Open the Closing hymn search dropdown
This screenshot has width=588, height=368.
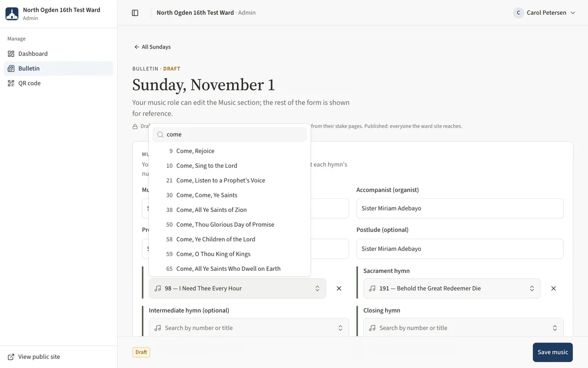pos(464,328)
